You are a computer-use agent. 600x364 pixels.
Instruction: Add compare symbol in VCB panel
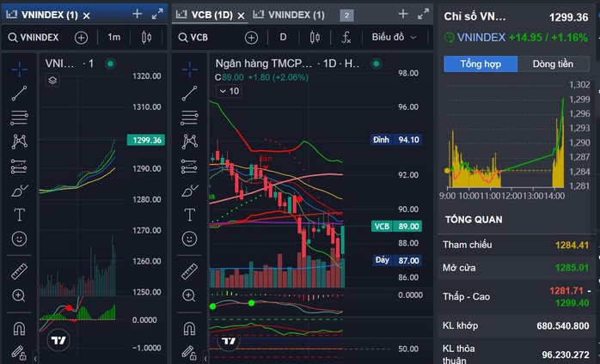point(251,38)
